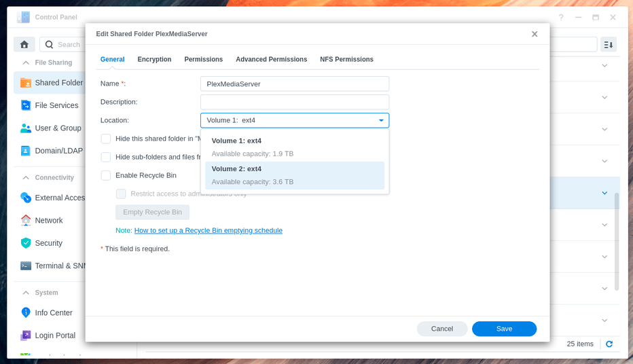The image size is (633, 364).
Task: Toggle Restrict access to administrators checkbox
Action: click(121, 194)
